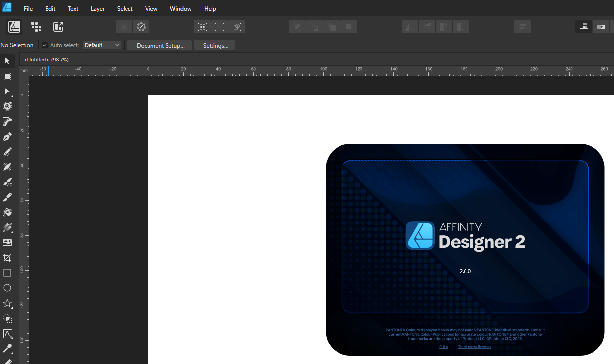Select the Place Image tool
The image size is (614, 364).
point(7,243)
